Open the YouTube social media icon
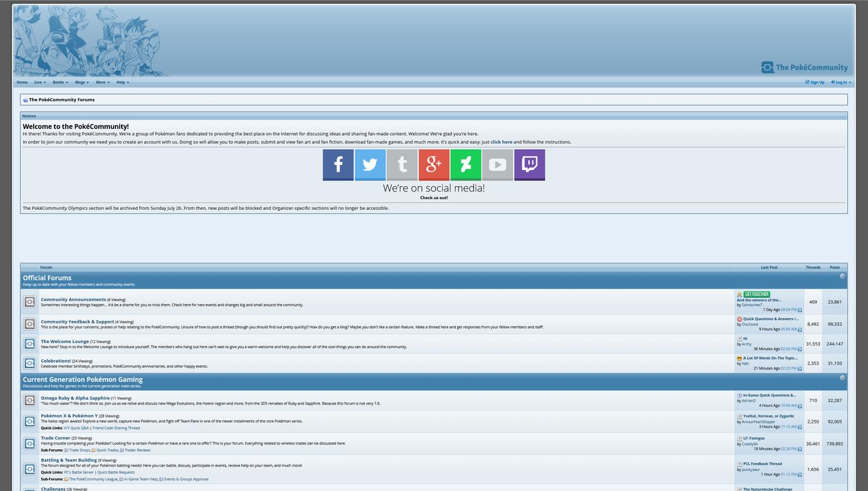868x491 pixels. click(x=498, y=164)
